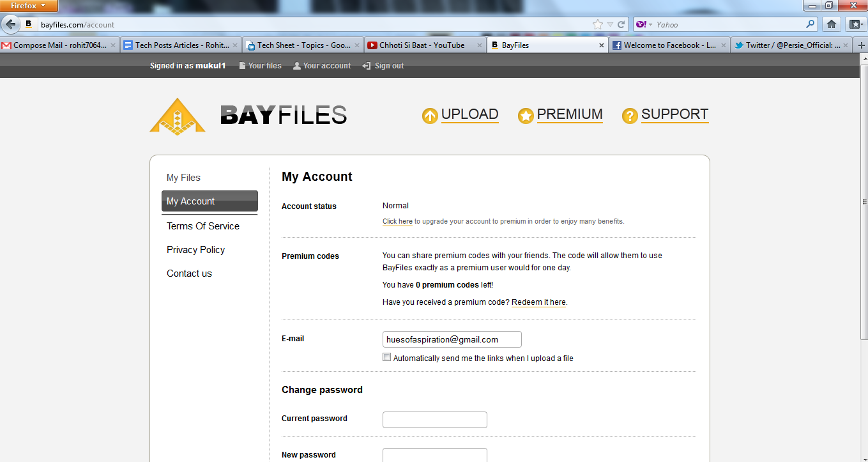The width and height of the screenshot is (868, 462).
Task: Click 'Your account' in top bar
Action: pos(327,66)
